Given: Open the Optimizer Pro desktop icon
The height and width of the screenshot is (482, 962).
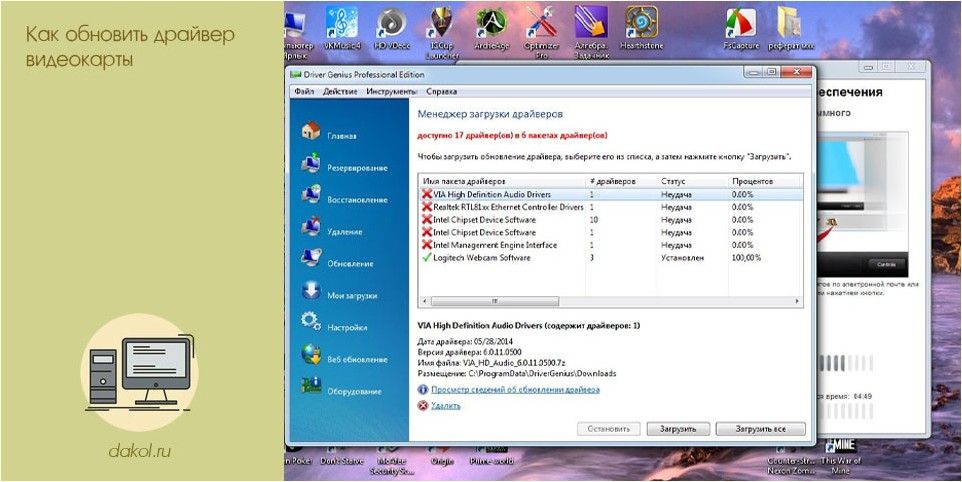Looking at the screenshot, I should pos(541,33).
